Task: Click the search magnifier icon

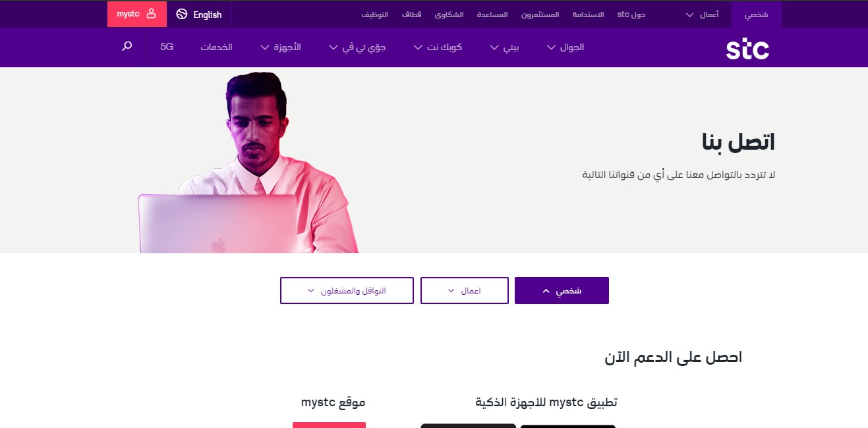Action: [x=127, y=46]
